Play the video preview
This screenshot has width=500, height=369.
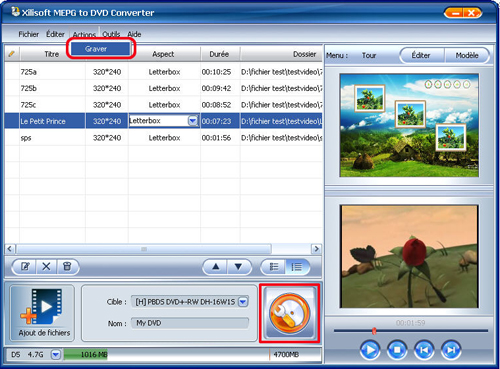(x=370, y=350)
